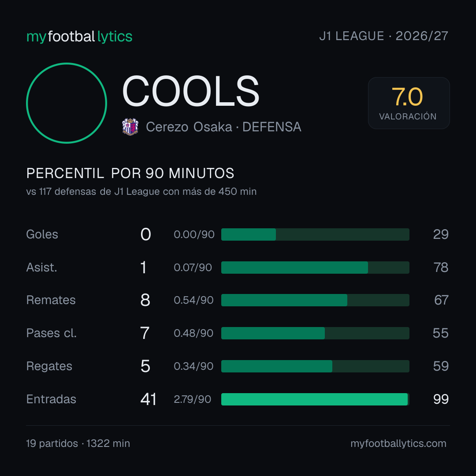The height and width of the screenshot is (476, 476).
Task: Click the Cerezo Osaka team name text
Action: [x=189, y=127]
